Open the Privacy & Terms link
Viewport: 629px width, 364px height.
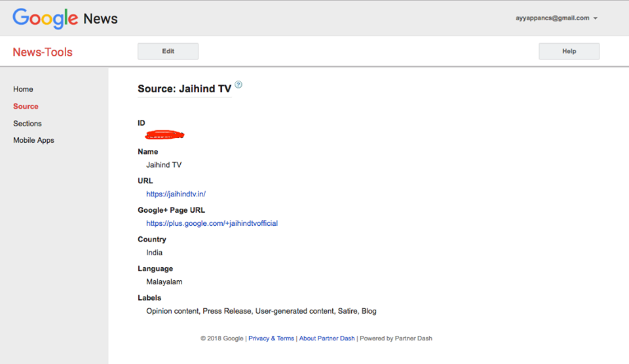pos(271,338)
